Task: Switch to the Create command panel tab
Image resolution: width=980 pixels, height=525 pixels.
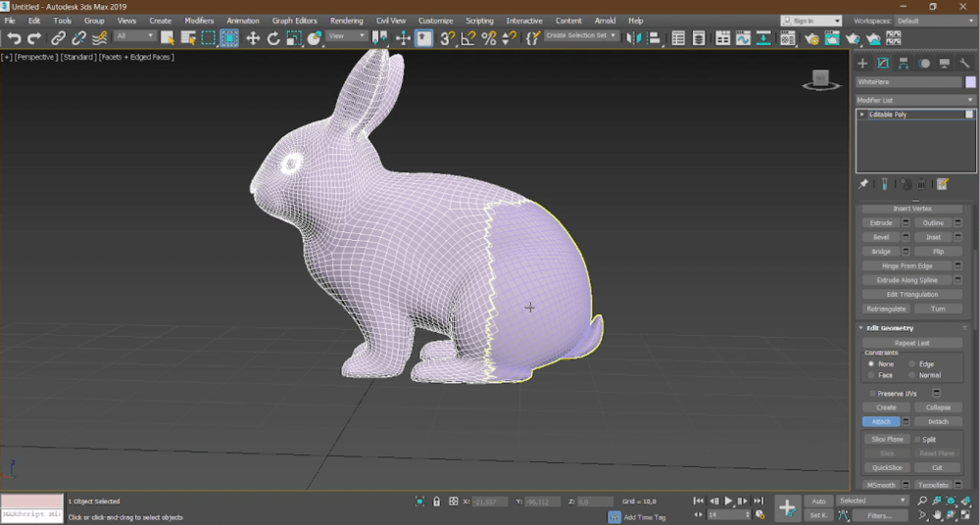Action: [862, 63]
